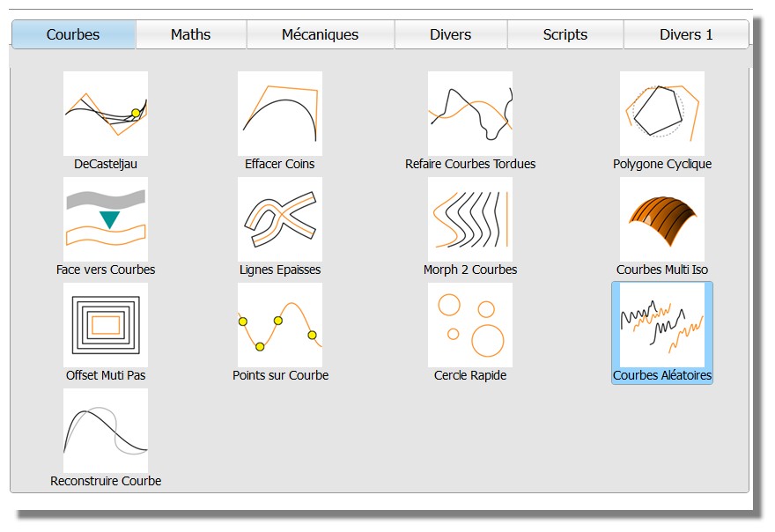Screen dimensions: 775x532
Task: Click the "Courbes Multi Iso" label
Action: click(661, 270)
